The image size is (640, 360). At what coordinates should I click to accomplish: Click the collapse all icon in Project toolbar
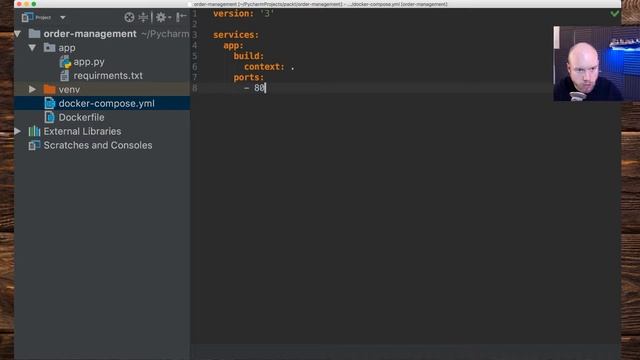tap(143, 17)
